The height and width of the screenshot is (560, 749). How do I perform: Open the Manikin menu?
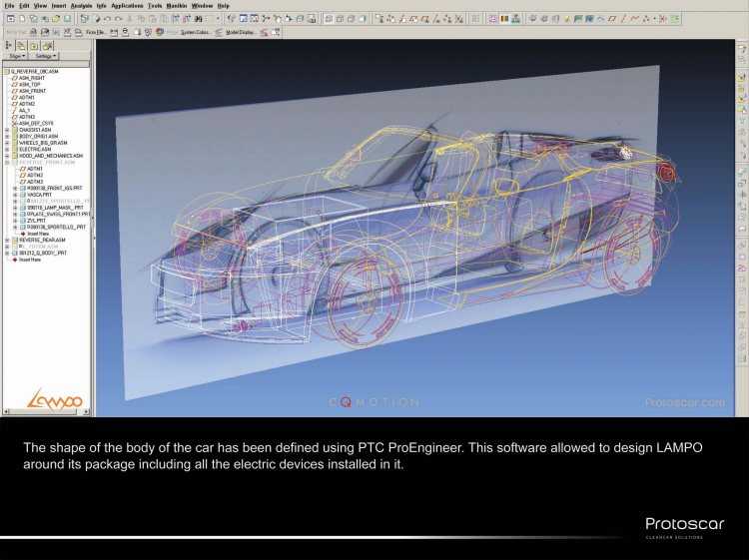point(177,6)
